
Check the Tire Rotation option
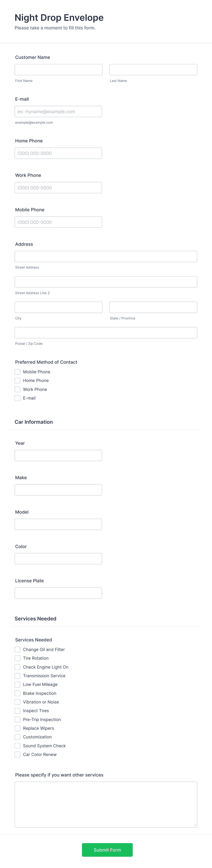tap(17, 658)
